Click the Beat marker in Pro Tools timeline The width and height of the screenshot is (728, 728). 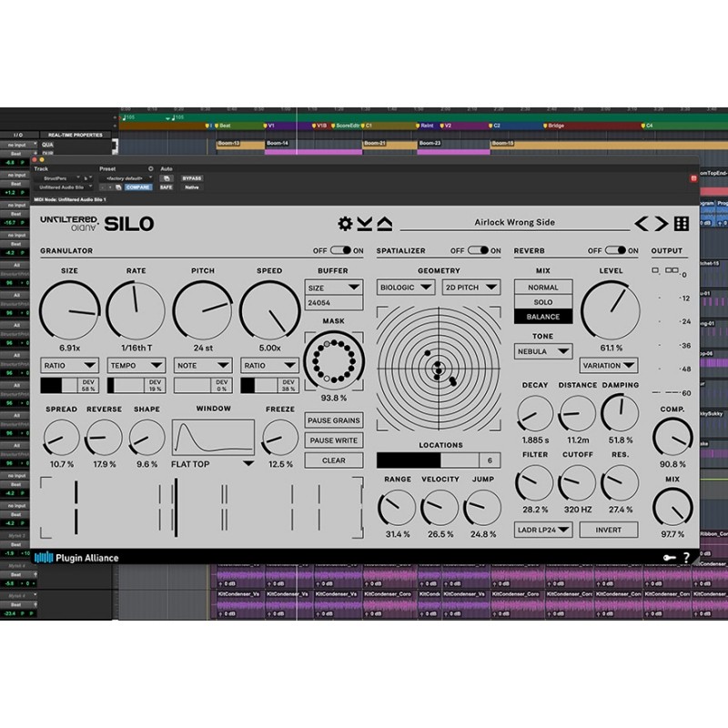(222, 126)
